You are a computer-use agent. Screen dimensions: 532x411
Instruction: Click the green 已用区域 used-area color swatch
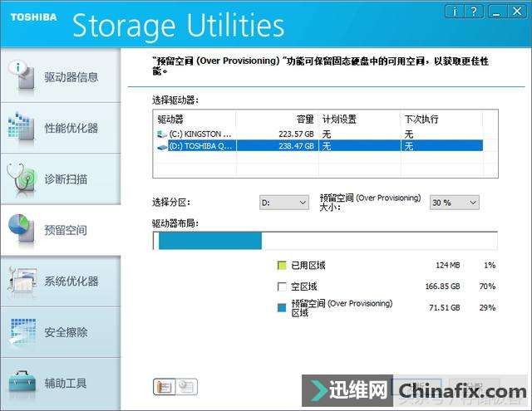coord(282,266)
